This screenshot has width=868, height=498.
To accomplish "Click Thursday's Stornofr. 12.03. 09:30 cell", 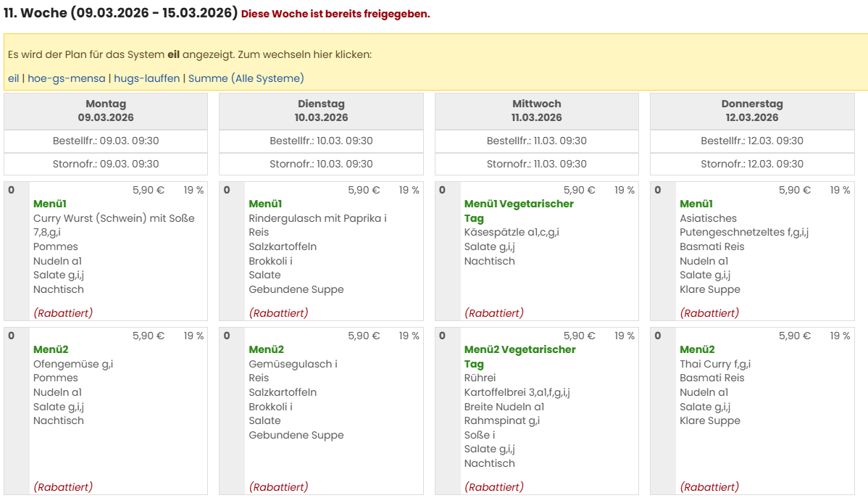I will point(752,164).
